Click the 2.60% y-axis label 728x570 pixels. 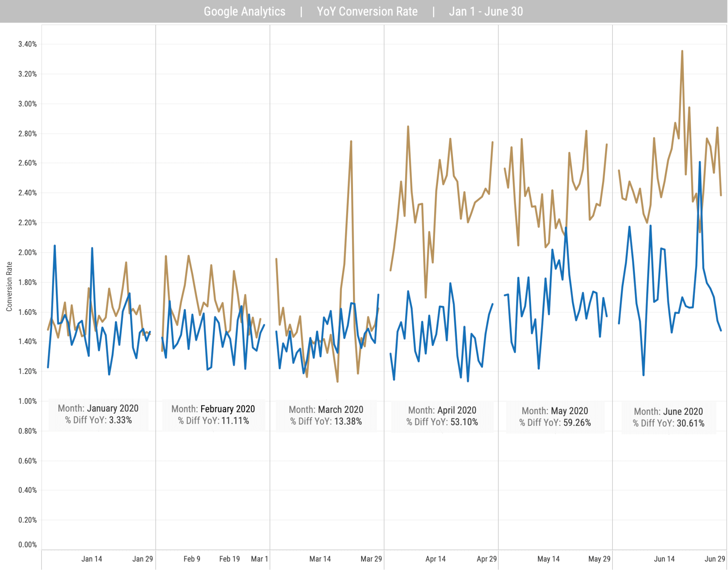(27, 163)
